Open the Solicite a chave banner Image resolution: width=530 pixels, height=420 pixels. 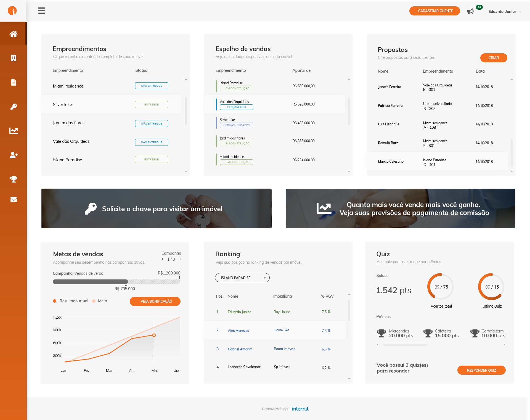point(156,208)
